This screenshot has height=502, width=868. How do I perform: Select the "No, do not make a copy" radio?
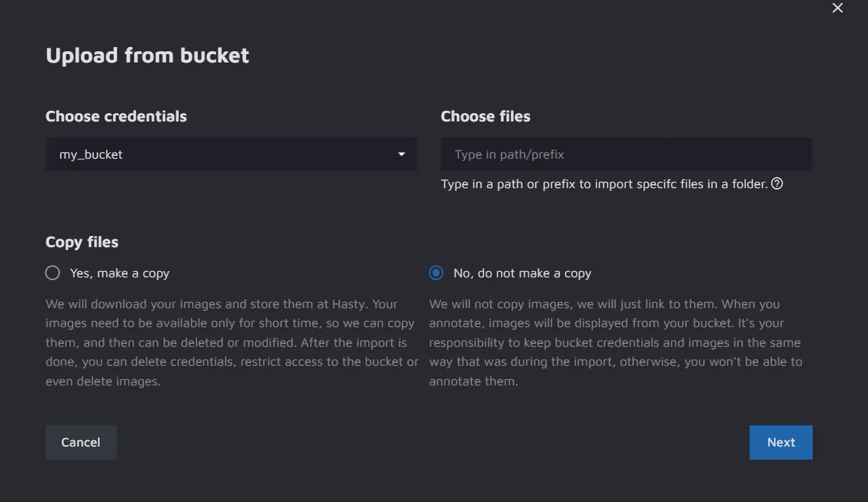pyautogui.click(x=436, y=273)
